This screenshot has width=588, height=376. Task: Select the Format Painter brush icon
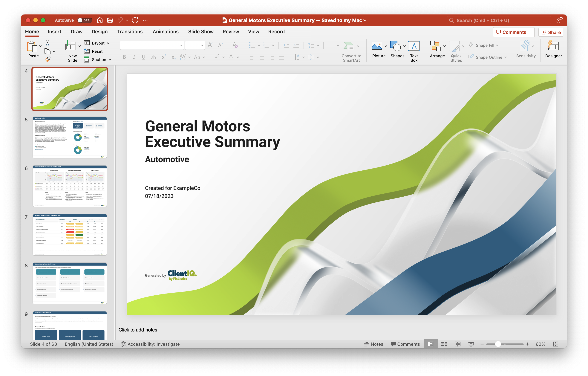click(x=47, y=59)
